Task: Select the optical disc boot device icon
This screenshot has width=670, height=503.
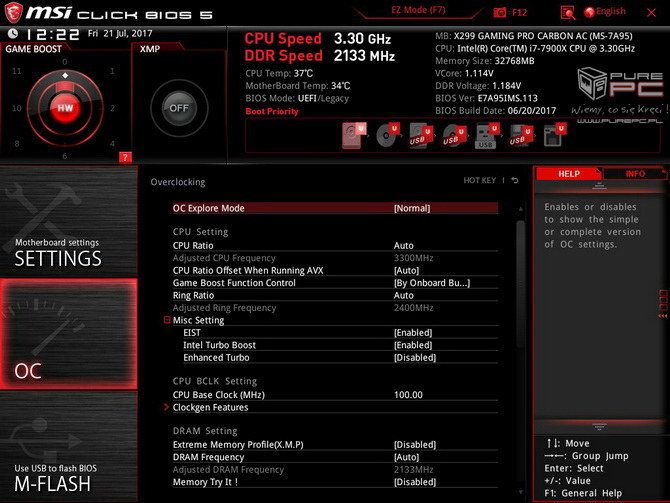Action: (x=387, y=135)
